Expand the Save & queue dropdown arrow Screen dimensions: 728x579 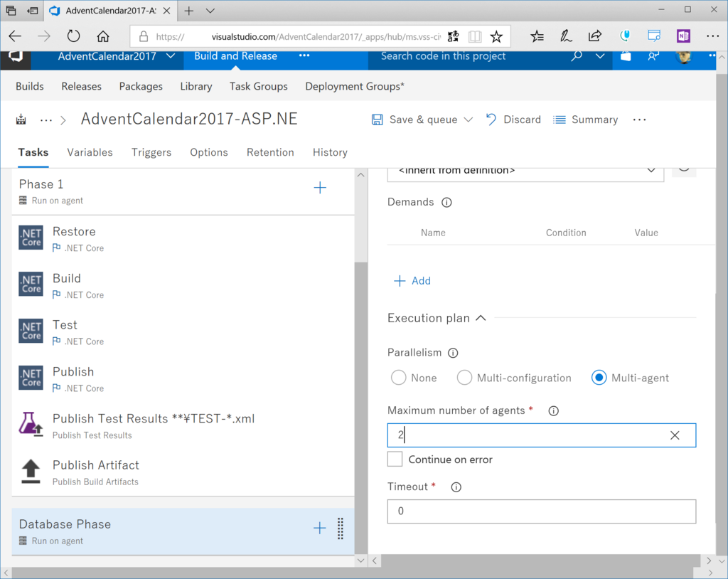[469, 120]
